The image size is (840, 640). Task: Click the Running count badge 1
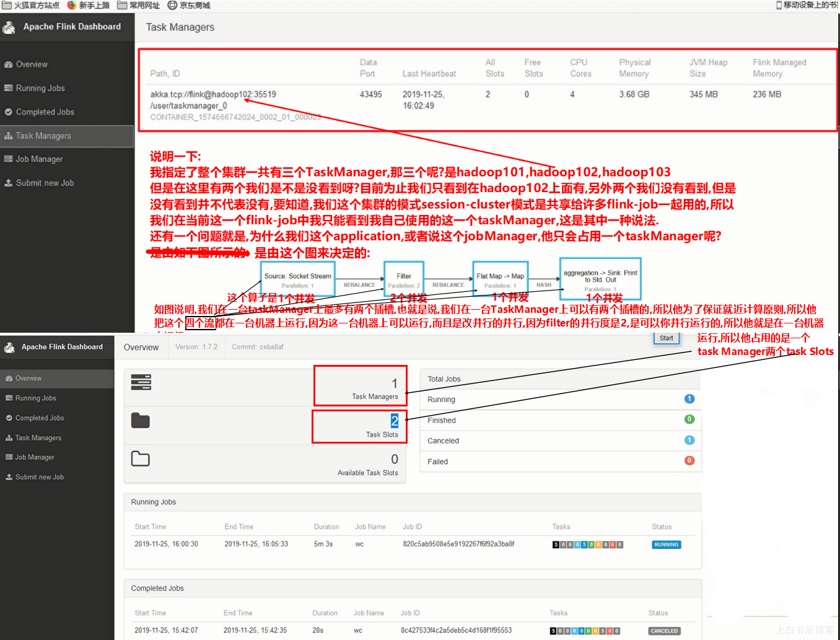click(x=689, y=399)
